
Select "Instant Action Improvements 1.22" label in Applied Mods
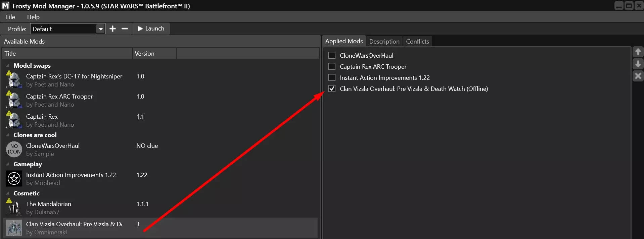point(384,78)
